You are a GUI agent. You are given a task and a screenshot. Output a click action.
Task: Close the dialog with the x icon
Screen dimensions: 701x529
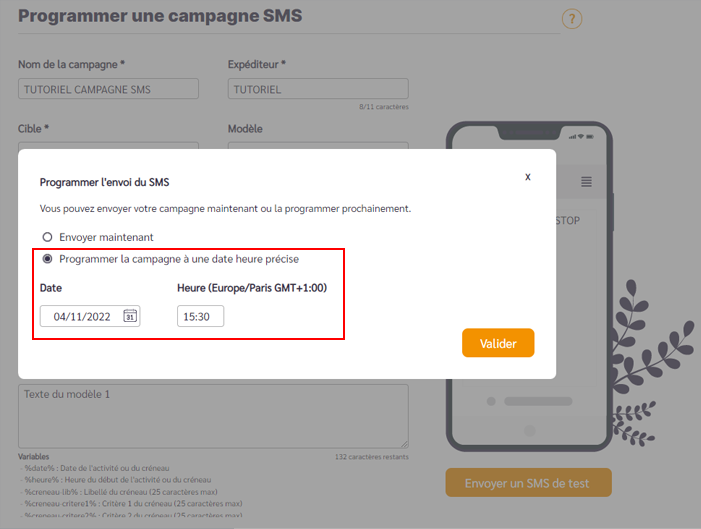528,177
